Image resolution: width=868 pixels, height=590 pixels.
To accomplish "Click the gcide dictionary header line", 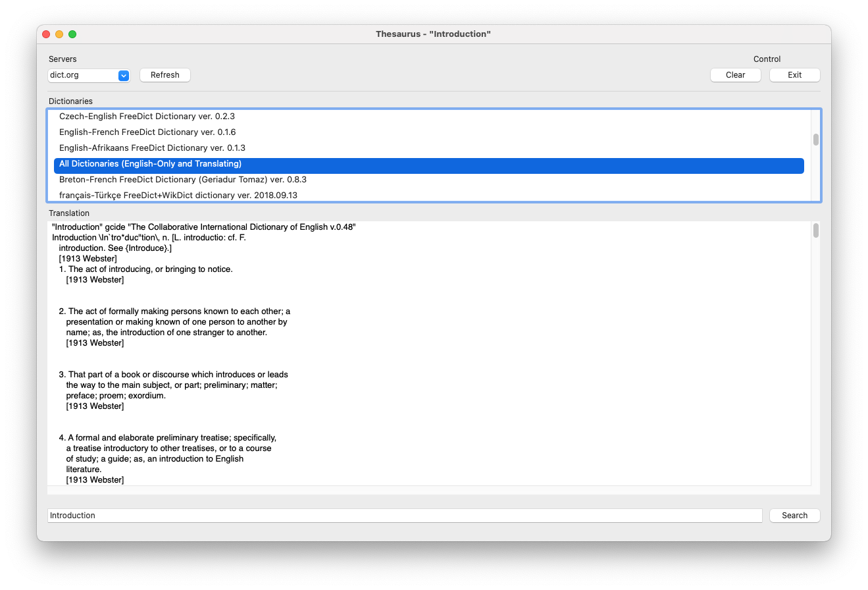I will coord(204,227).
